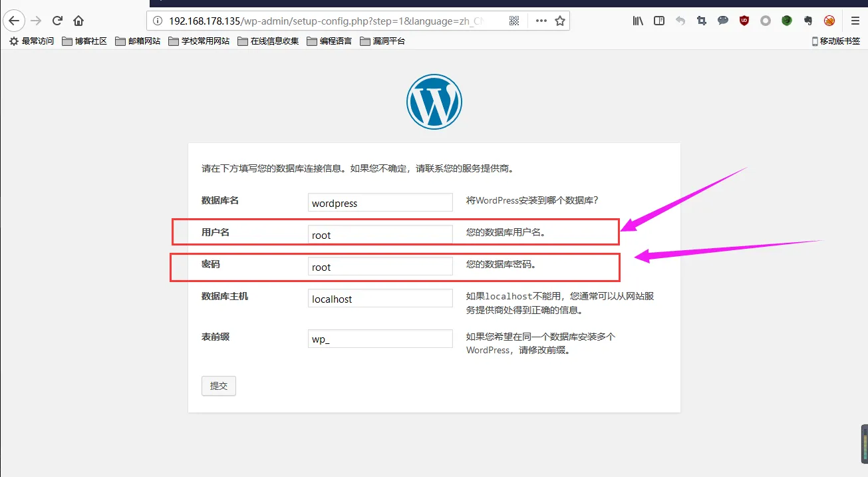This screenshot has width=868, height=477.
Task: Open the 在线信息收集 bookmark folder
Action: coord(268,41)
